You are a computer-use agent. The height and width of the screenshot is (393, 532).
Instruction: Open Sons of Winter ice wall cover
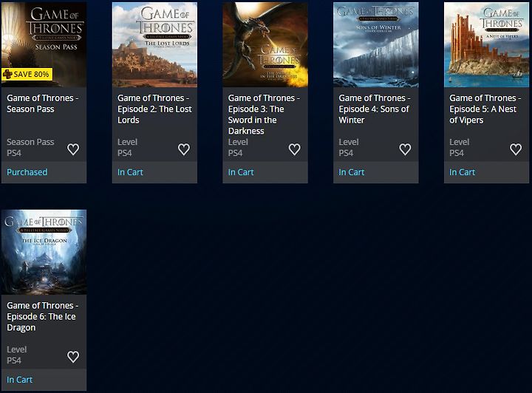tap(376, 45)
